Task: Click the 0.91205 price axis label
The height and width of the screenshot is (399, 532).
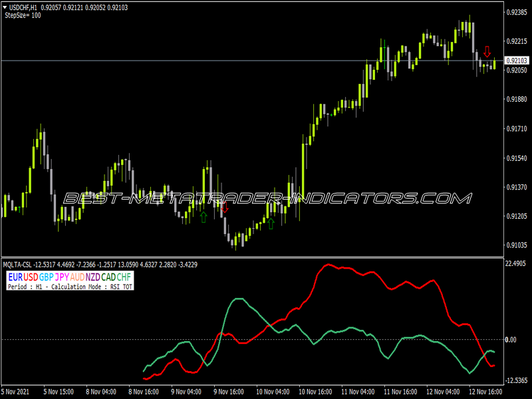Action: (x=517, y=216)
